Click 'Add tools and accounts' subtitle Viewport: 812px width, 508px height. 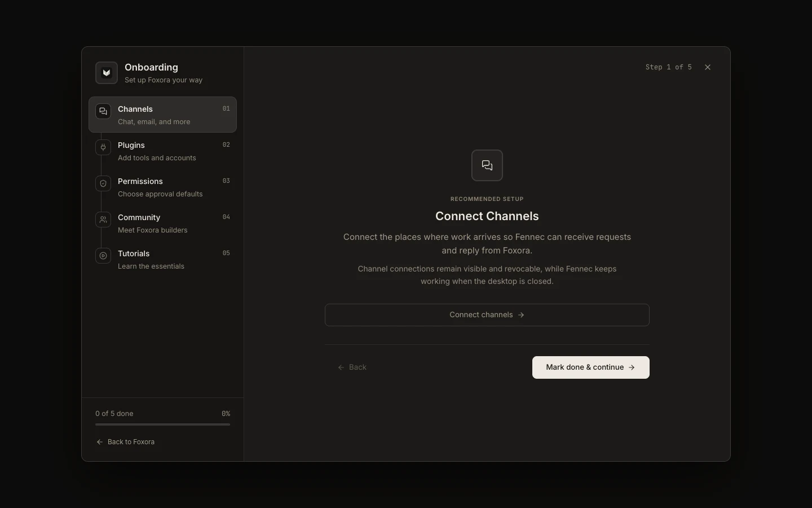157,158
